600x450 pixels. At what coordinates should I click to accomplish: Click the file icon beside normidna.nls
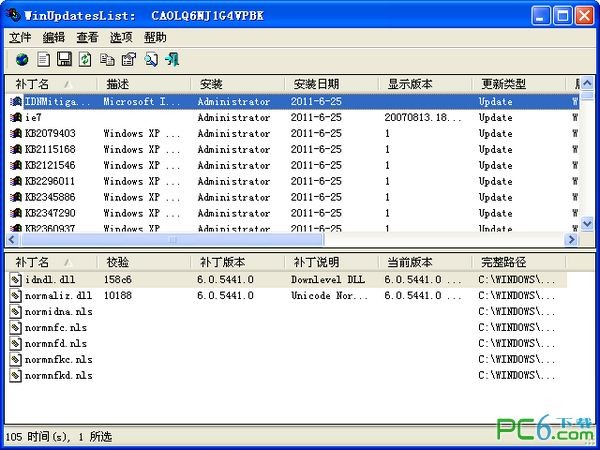point(15,312)
